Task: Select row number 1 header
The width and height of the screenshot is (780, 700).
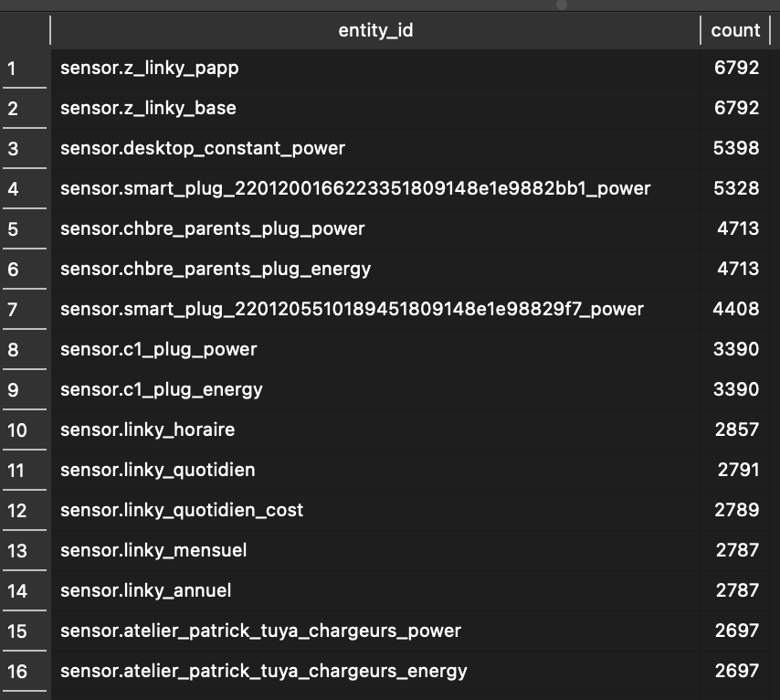Action: click(25, 69)
